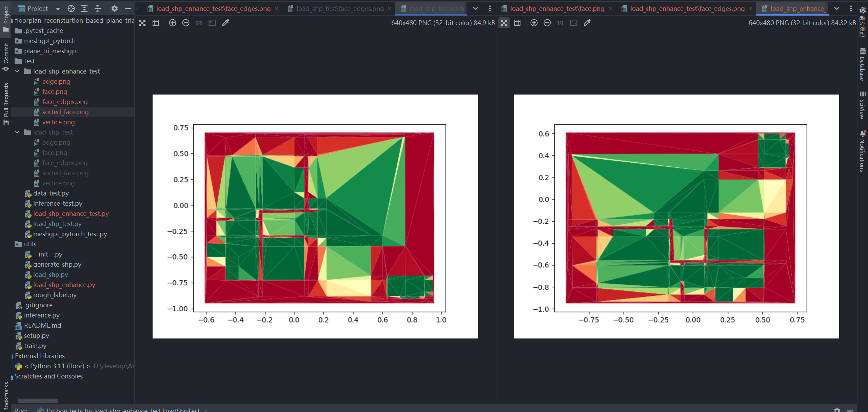Open the Notifications panel

(x=863, y=151)
